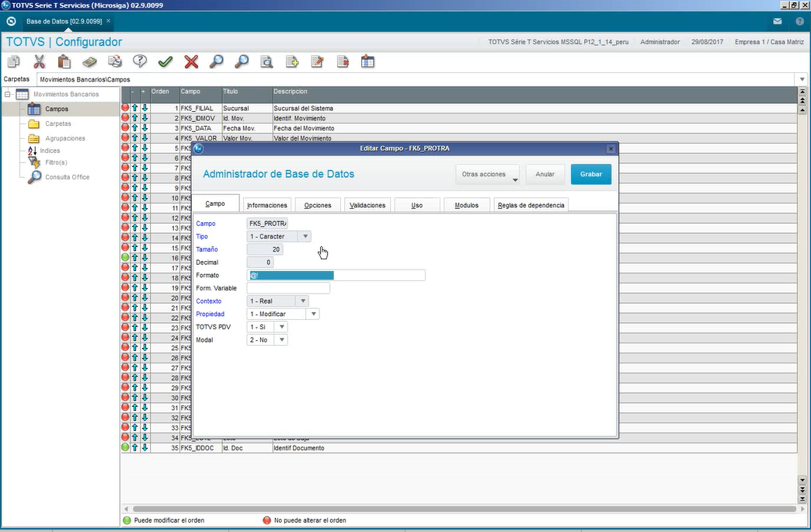Click the agenda toolbar icon beside the calculator
811x532 pixels.
tap(115, 62)
